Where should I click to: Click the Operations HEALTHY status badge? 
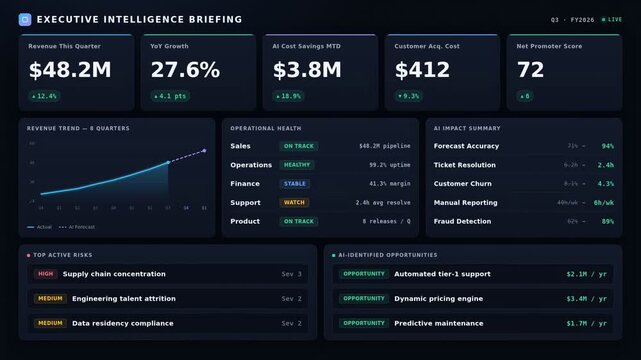[297, 165]
